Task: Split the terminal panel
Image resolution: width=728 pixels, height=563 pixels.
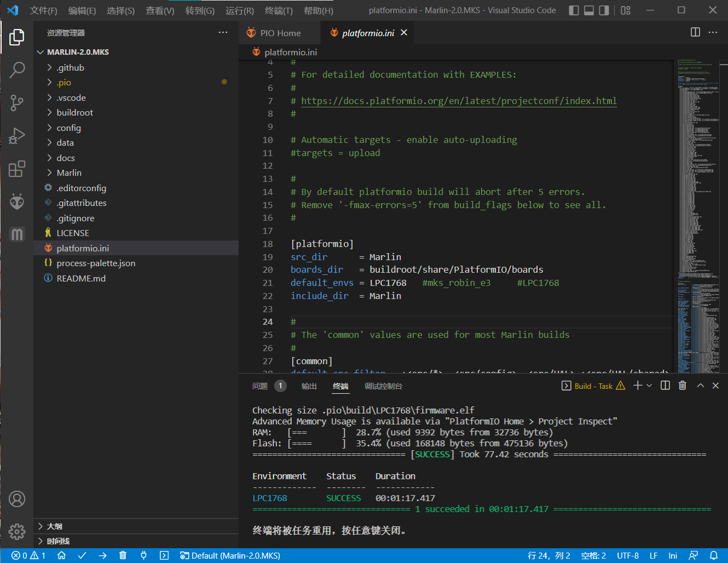Action: (x=665, y=386)
